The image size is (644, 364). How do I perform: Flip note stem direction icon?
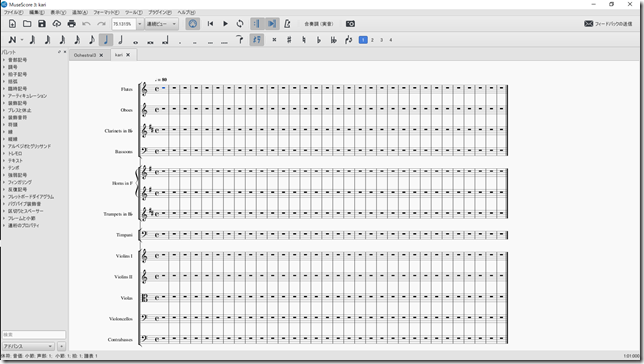tap(349, 40)
